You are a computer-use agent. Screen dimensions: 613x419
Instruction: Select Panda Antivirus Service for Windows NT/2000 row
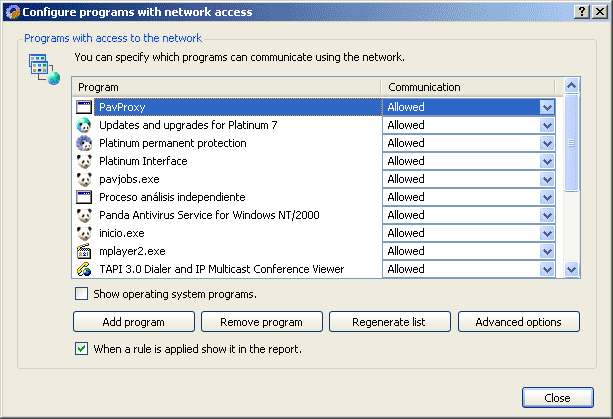coord(222,215)
